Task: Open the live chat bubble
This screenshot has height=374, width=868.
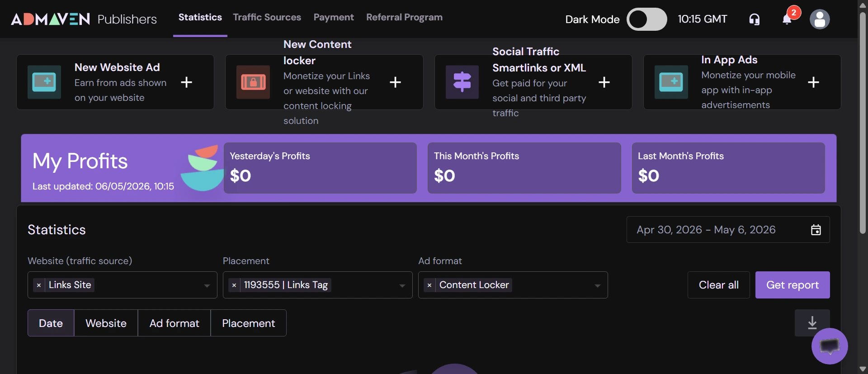Action: [830, 346]
